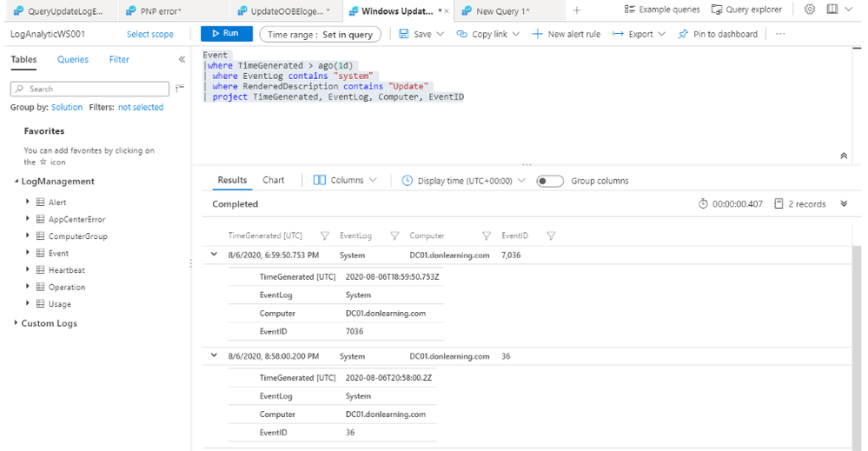
Task: Open Example queries
Action: (x=662, y=10)
